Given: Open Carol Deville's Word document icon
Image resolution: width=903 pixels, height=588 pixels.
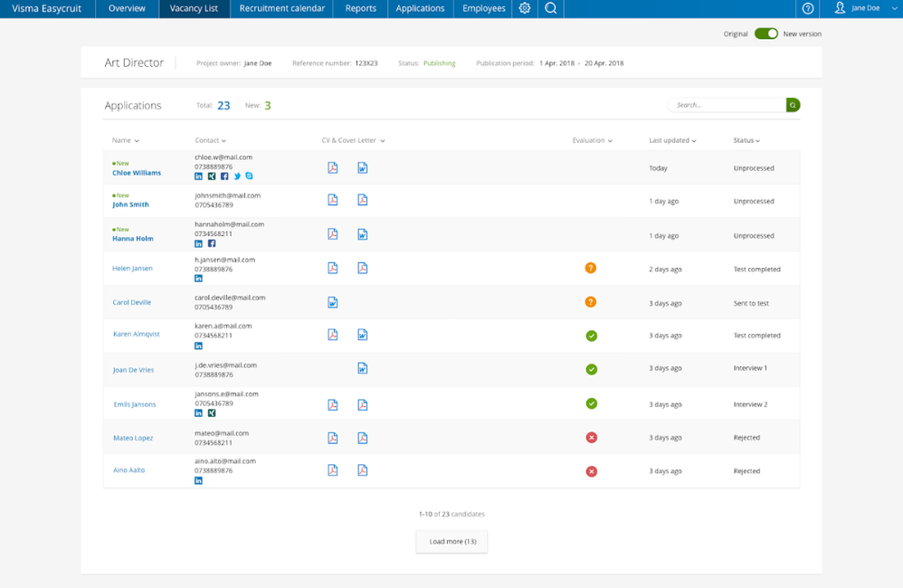Looking at the screenshot, I should pos(333,302).
